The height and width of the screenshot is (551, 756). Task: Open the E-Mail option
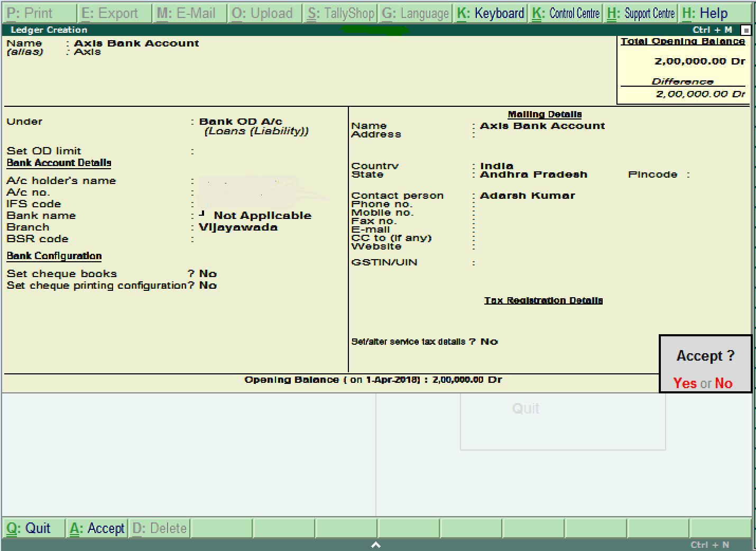190,13
